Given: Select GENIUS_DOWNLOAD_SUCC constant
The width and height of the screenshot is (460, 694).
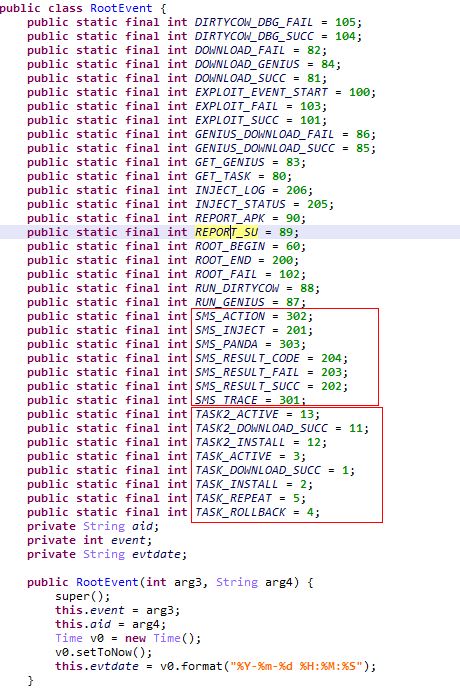Looking at the screenshot, I should (265, 148).
